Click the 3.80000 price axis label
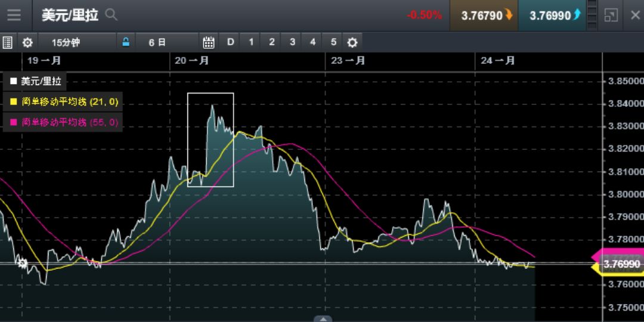644x322 pixels. (626, 194)
